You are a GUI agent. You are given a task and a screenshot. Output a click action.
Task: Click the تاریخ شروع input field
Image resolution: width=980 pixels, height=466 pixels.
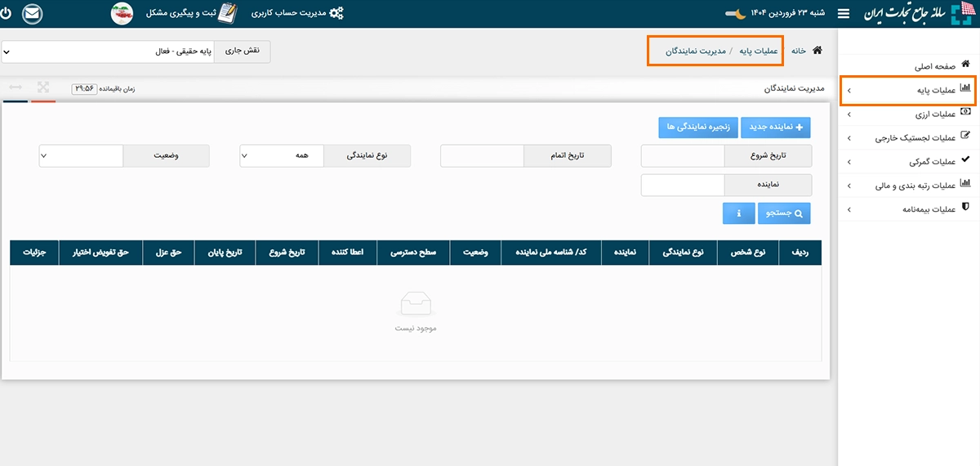pos(683,156)
